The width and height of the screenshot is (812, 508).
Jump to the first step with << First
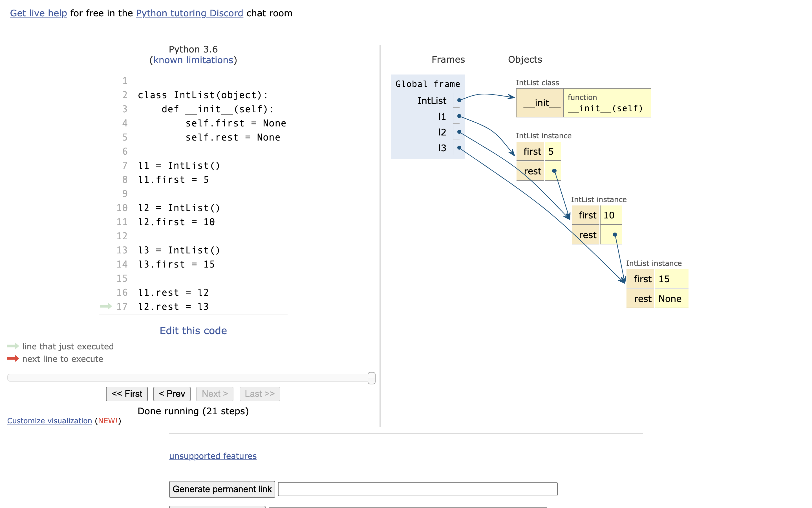click(127, 394)
